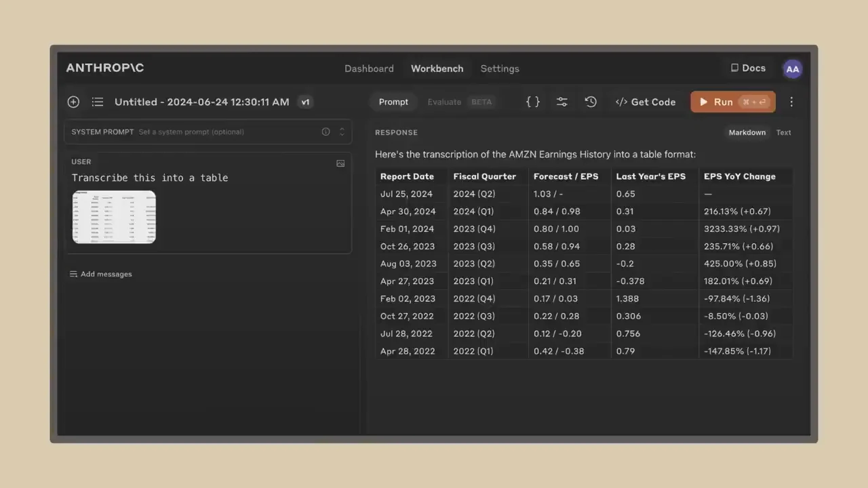Image resolution: width=868 pixels, height=488 pixels.
Task: Go to the Dashboard tab
Action: pos(369,68)
